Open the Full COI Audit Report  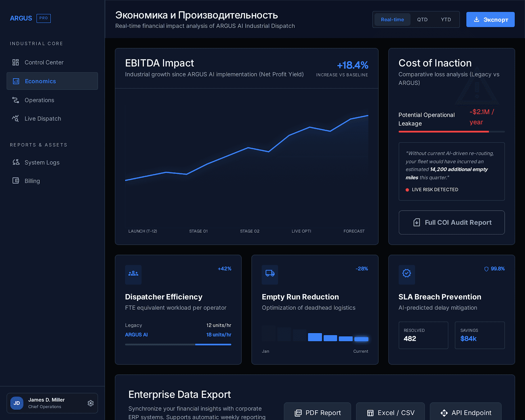point(451,222)
